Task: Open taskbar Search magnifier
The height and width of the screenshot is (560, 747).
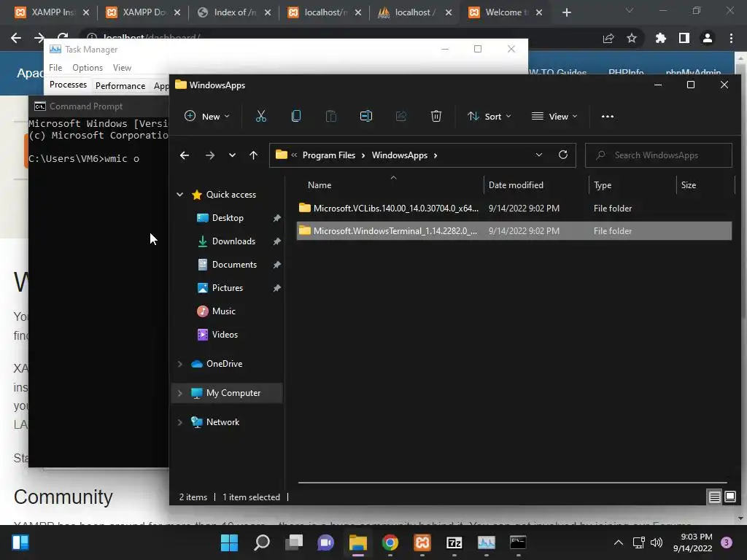Action: tap(262, 542)
